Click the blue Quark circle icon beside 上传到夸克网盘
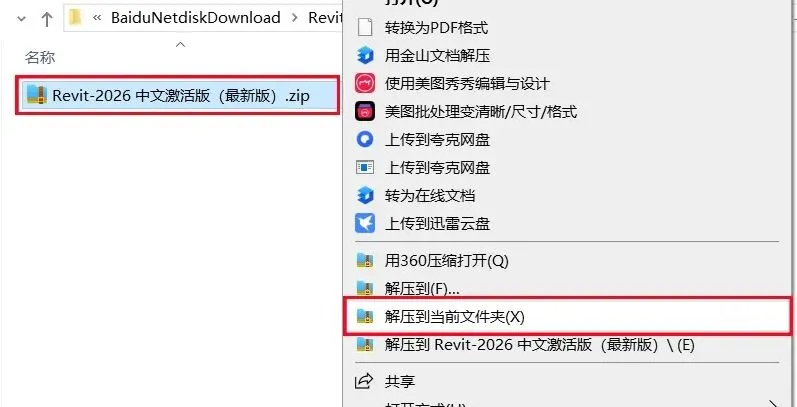Viewport: 797px width, 407px height. pyautogui.click(x=365, y=139)
